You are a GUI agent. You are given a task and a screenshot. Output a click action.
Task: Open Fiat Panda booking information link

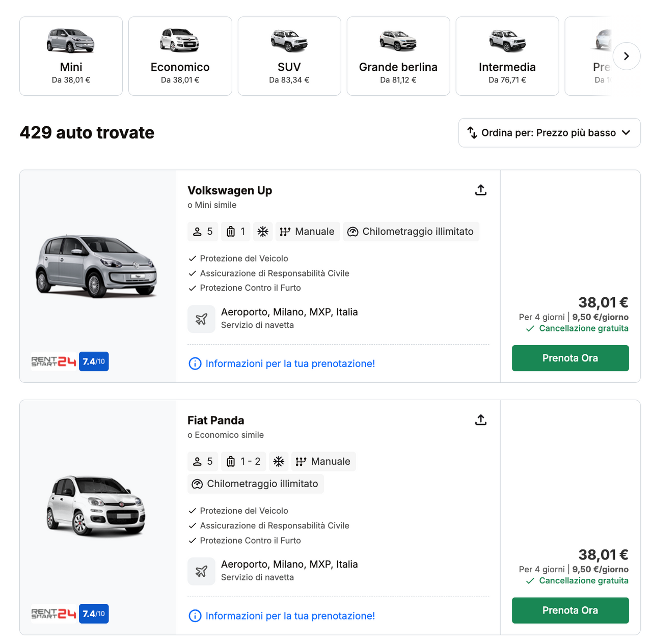[x=290, y=616]
